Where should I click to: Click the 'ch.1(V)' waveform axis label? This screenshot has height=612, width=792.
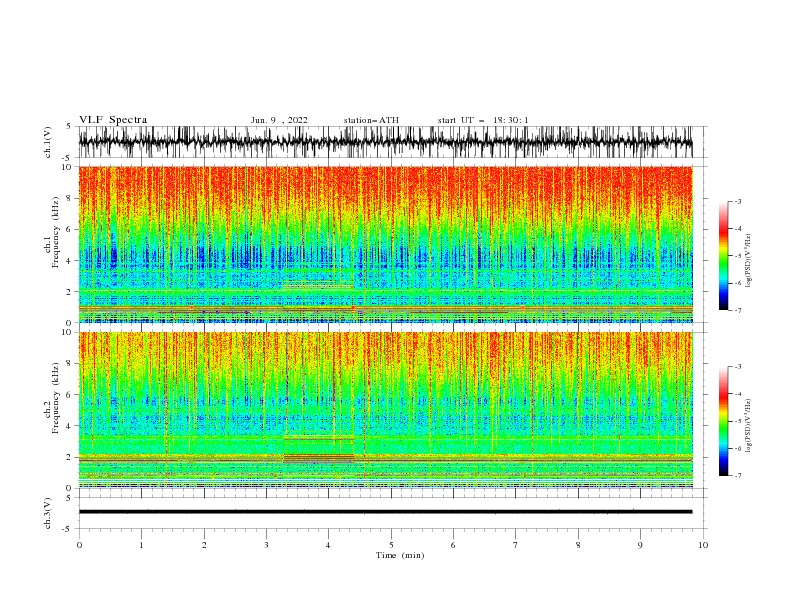(x=48, y=142)
